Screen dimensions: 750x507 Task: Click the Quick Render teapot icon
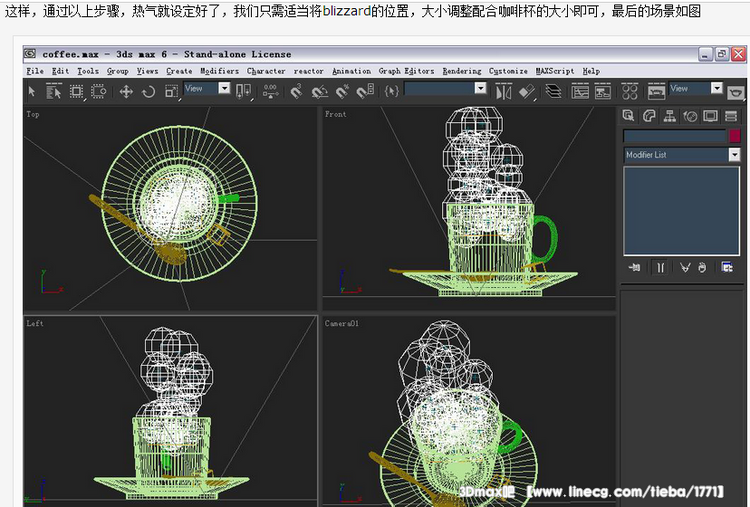click(x=736, y=91)
